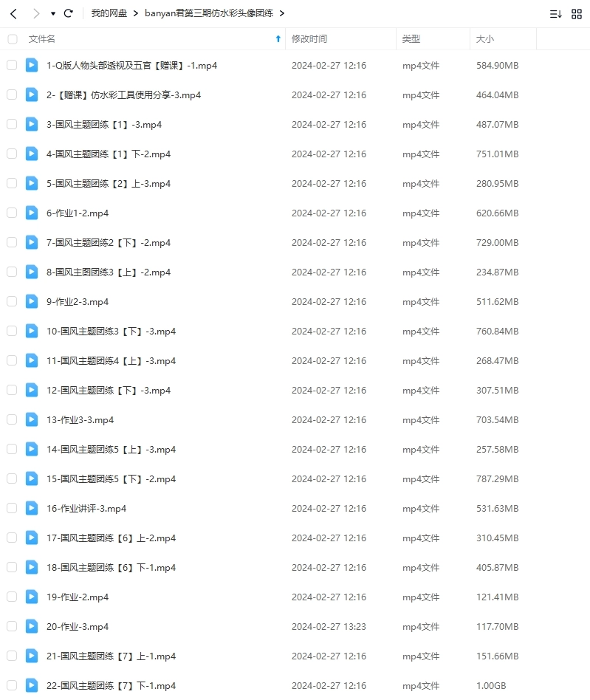Toggle the file name sort arrow
This screenshot has width=590, height=700.
[x=278, y=39]
